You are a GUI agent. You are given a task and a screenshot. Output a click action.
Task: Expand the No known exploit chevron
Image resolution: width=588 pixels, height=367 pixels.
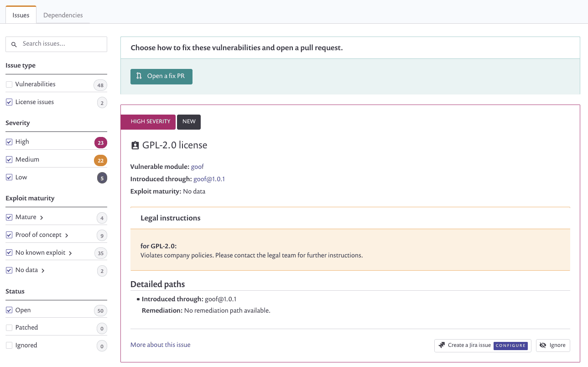coord(70,253)
